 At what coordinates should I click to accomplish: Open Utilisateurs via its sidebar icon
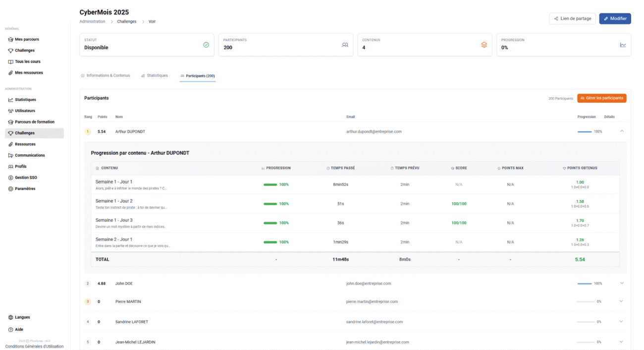point(10,111)
